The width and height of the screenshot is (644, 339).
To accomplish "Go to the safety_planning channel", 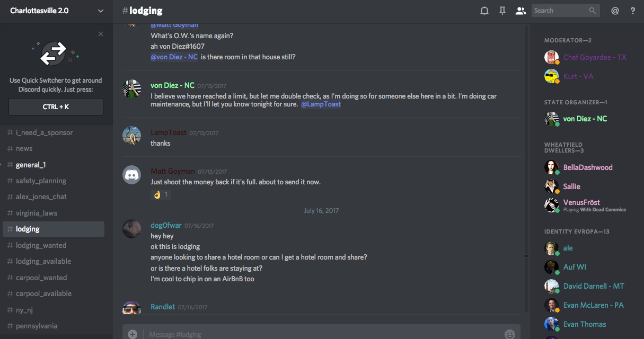I will pyautogui.click(x=41, y=181).
